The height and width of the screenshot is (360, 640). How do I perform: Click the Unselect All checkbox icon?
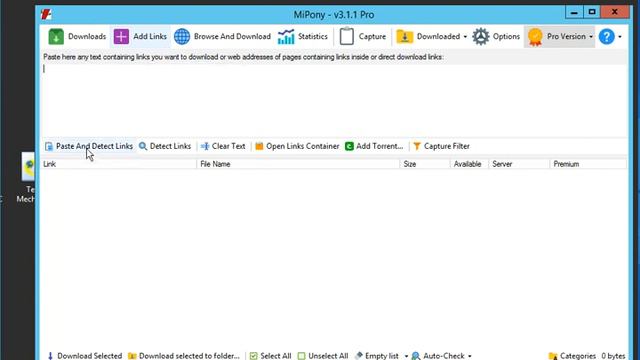301,356
